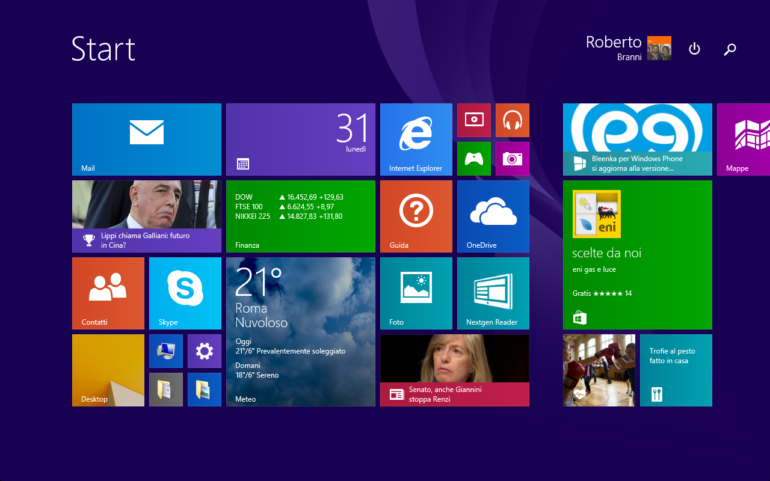Open the Mappe maps tile

point(743,140)
